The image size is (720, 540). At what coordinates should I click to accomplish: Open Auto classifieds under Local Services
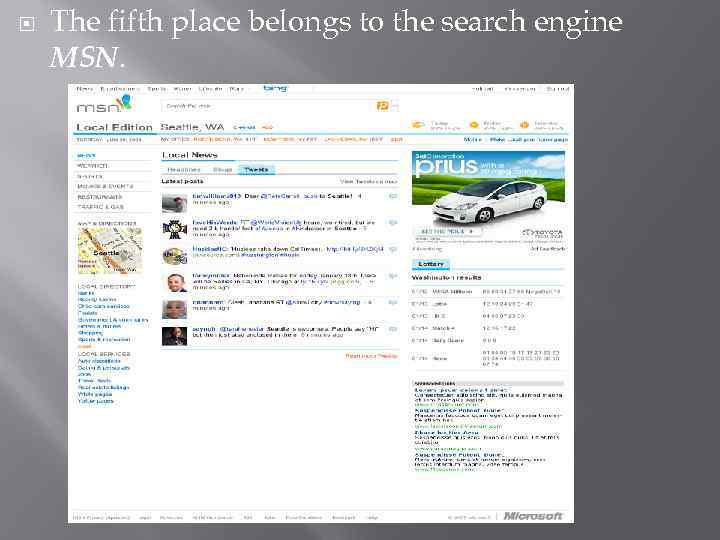click(99, 361)
